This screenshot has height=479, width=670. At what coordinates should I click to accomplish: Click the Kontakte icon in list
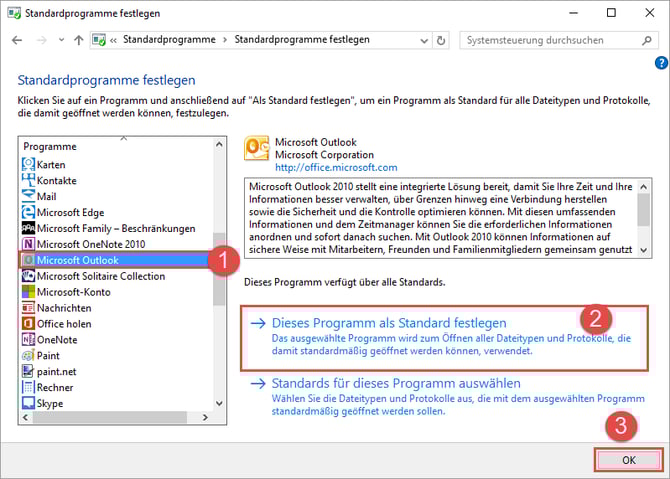29,180
